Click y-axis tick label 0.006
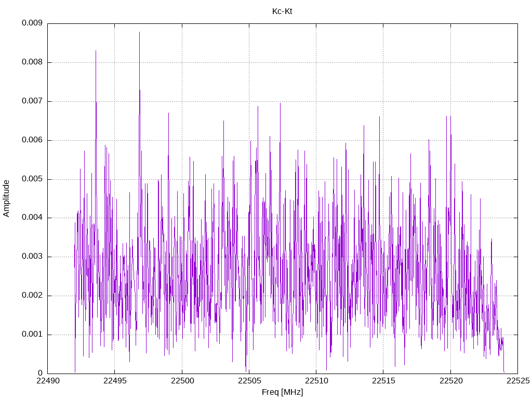Image resolution: width=532 pixels, height=399 pixels. [x=32, y=140]
